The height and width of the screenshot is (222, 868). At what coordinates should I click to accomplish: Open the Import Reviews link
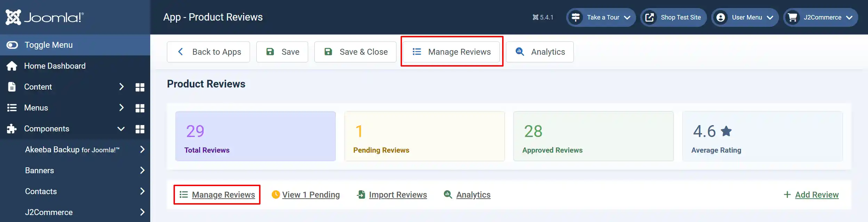pos(398,195)
